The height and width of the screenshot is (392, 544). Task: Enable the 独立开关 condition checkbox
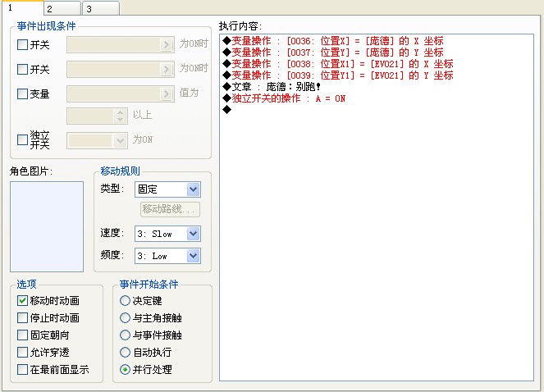22,139
